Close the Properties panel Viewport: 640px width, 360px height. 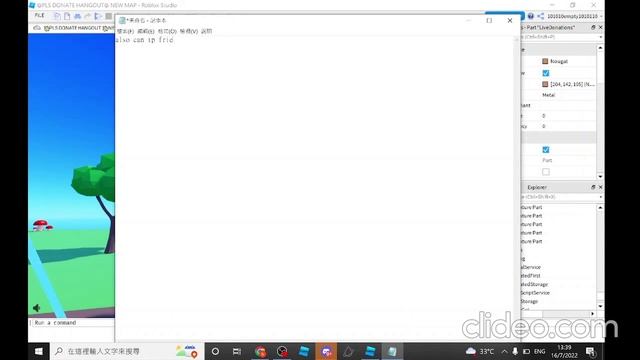(x=600, y=27)
